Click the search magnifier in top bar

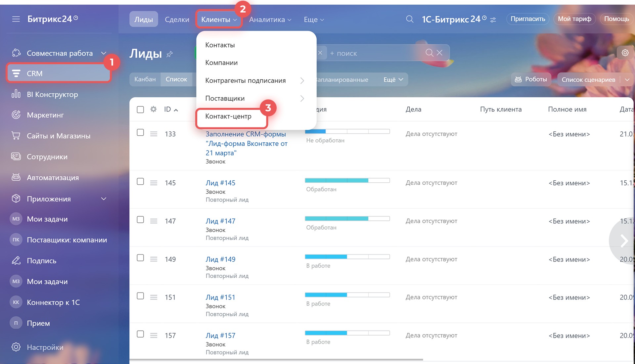(410, 19)
